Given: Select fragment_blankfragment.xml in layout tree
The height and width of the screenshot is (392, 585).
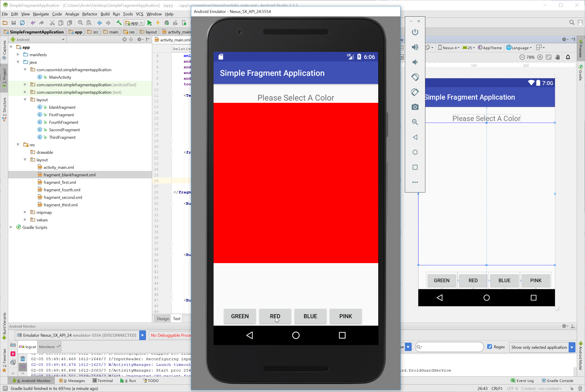Looking at the screenshot, I should [x=70, y=175].
